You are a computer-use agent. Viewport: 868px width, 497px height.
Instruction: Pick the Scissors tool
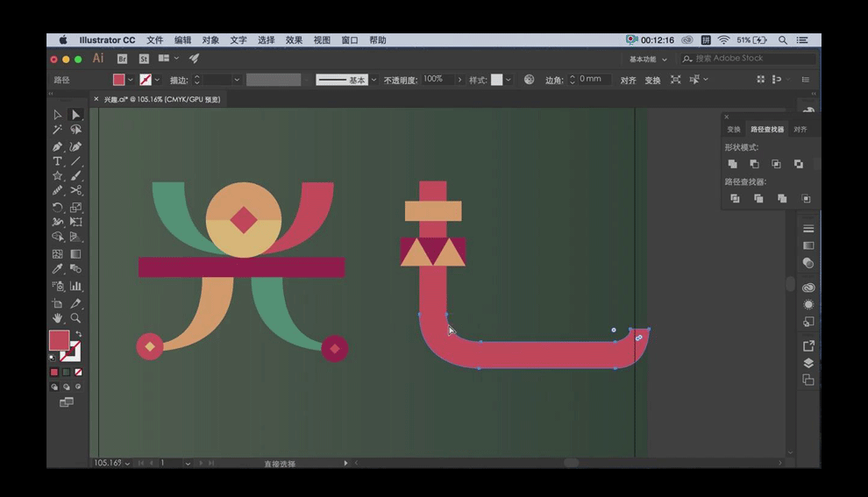click(76, 190)
